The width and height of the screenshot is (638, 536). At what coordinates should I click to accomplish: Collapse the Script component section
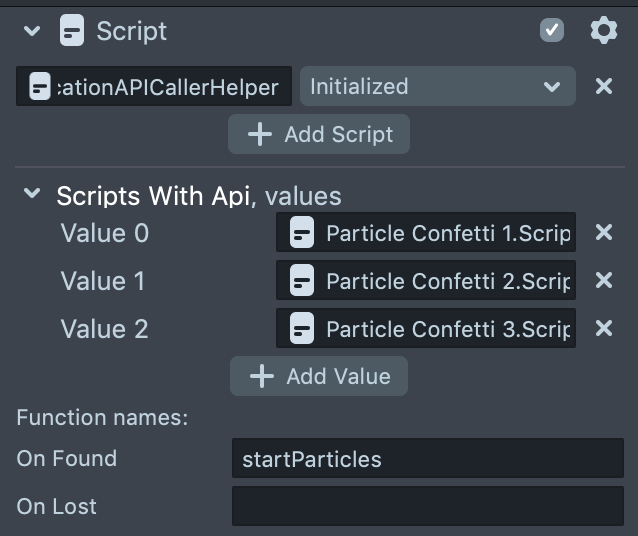32,31
